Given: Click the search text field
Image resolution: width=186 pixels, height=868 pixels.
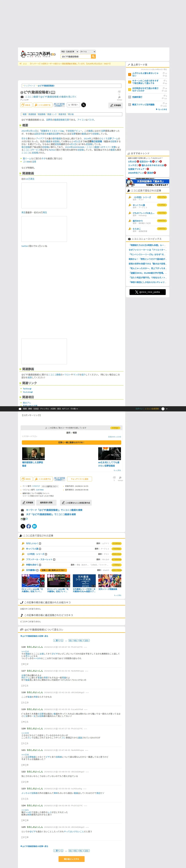Looking at the screenshot, I should (x=76, y=57).
